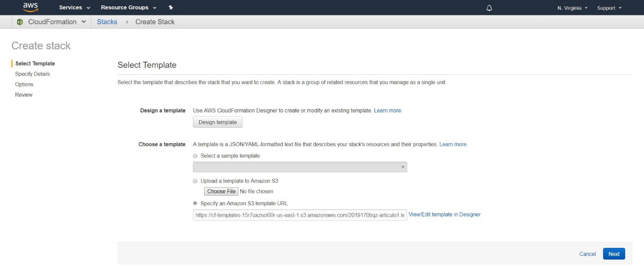This screenshot has height=269, width=644.
Task: Open the Resource Groups dropdown
Action: (129, 8)
